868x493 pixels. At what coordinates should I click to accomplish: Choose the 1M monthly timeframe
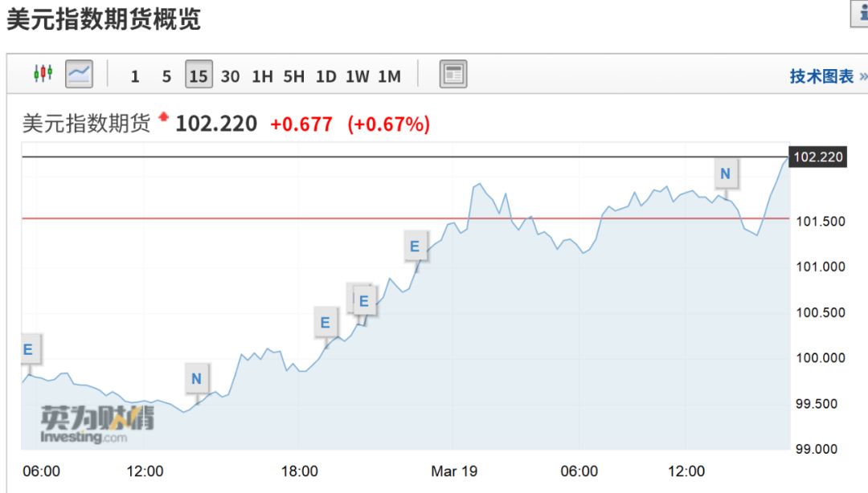[389, 76]
